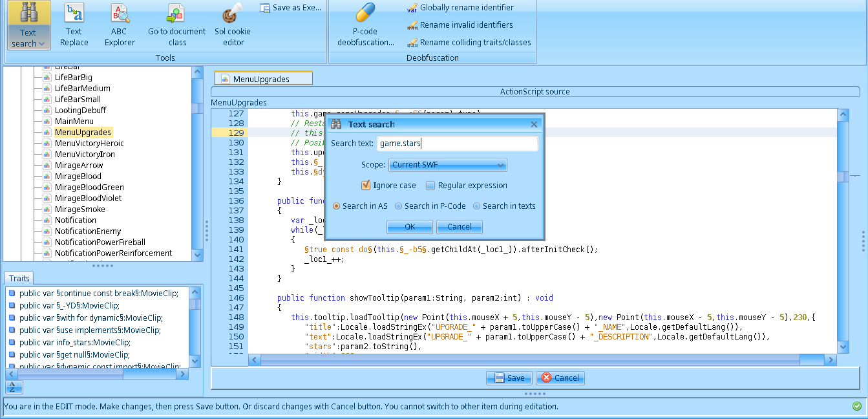Image resolution: width=868 pixels, height=419 pixels.
Task: Switch to the MenuUpgrades tab
Action: pos(262,79)
